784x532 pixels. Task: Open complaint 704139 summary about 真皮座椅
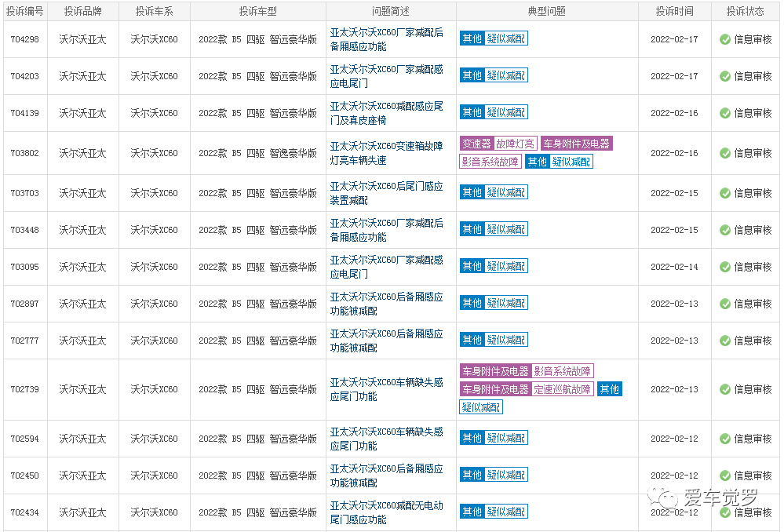pyautogui.click(x=386, y=114)
